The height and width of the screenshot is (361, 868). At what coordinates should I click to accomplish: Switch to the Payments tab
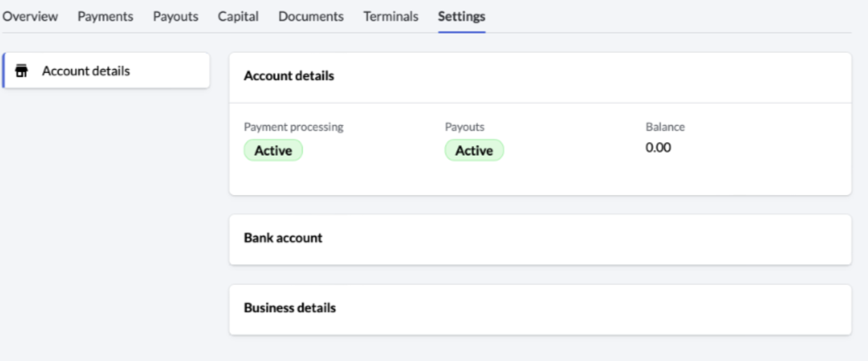point(105,17)
